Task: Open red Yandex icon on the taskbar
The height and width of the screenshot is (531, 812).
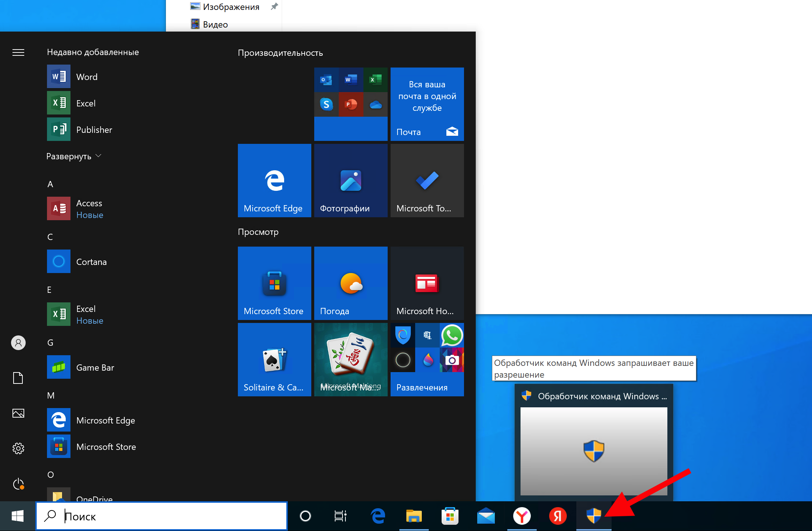Action: tap(558, 516)
